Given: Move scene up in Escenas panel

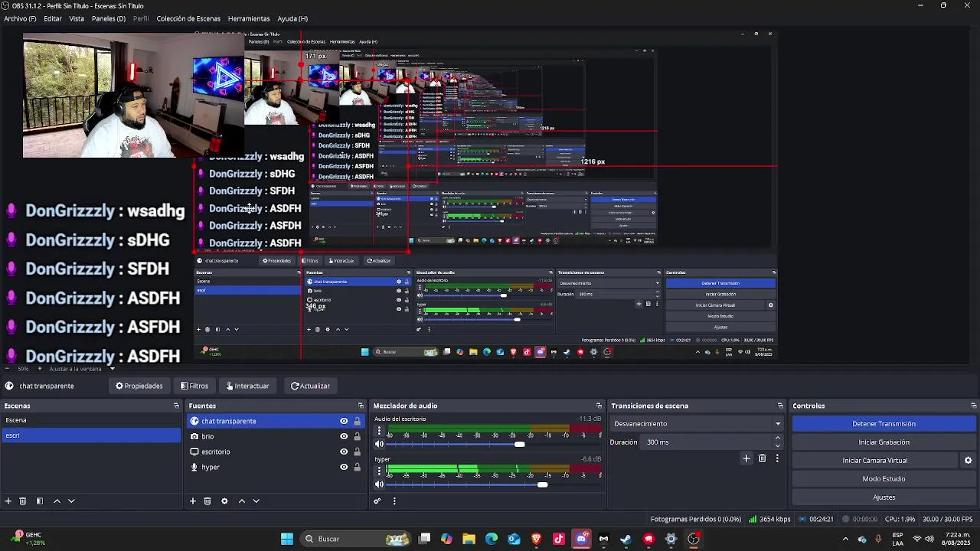Looking at the screenshot, I should pyautogui.click(x=57, y=501).
